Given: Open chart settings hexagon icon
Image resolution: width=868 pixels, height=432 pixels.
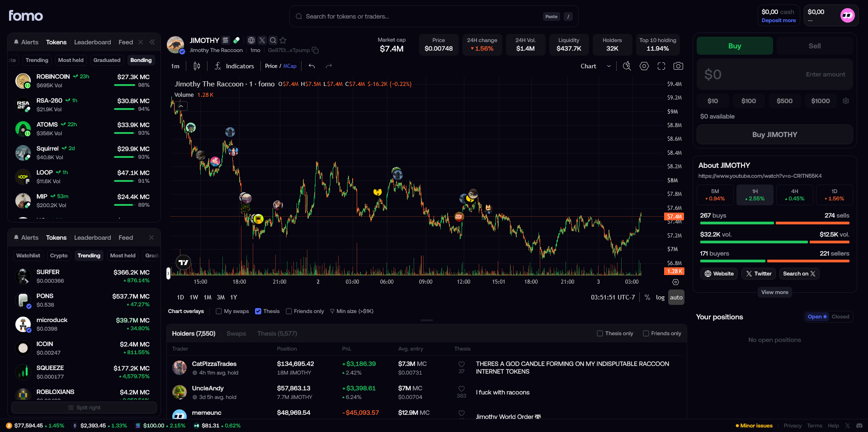Looking at the screenshot, I should click(644, 66).
